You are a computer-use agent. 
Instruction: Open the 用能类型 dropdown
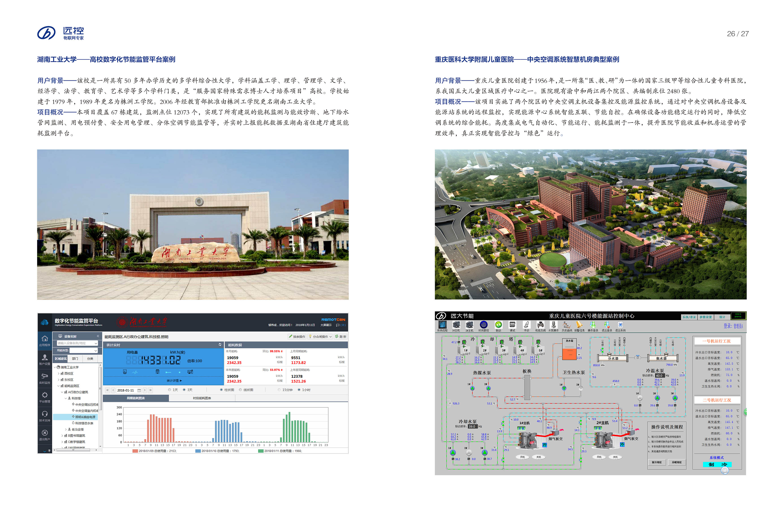pyautogui.click(x=84, y=351)
